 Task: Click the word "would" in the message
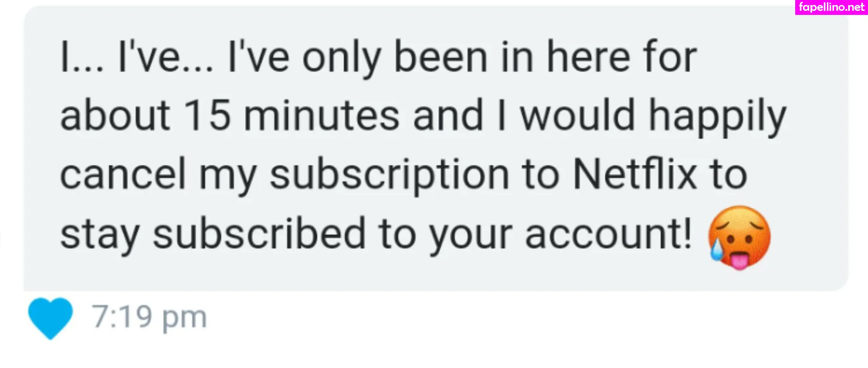tap(577, 116)
